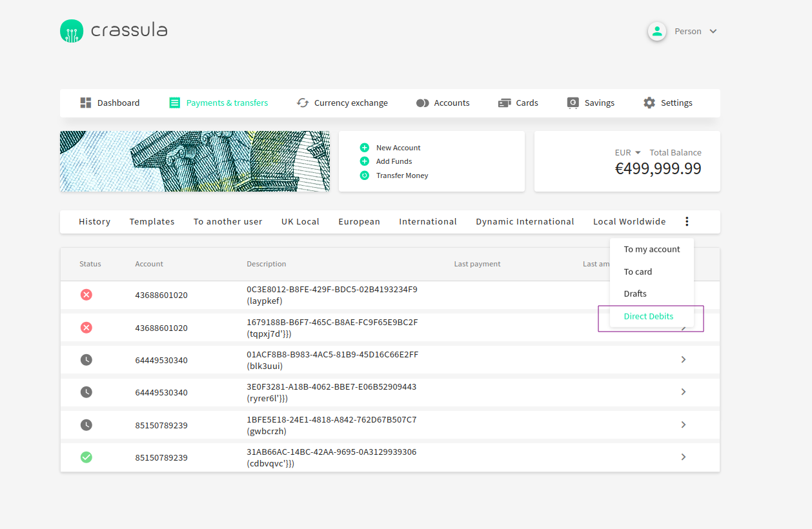
Task: Click the user profile avatar icon
Action: 657,31
